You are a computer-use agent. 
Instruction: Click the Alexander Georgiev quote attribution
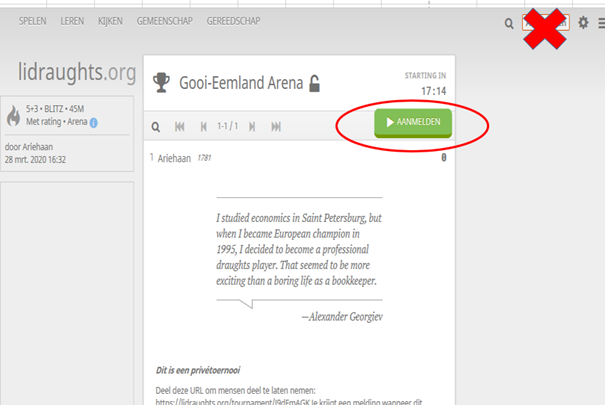point(342,317)
